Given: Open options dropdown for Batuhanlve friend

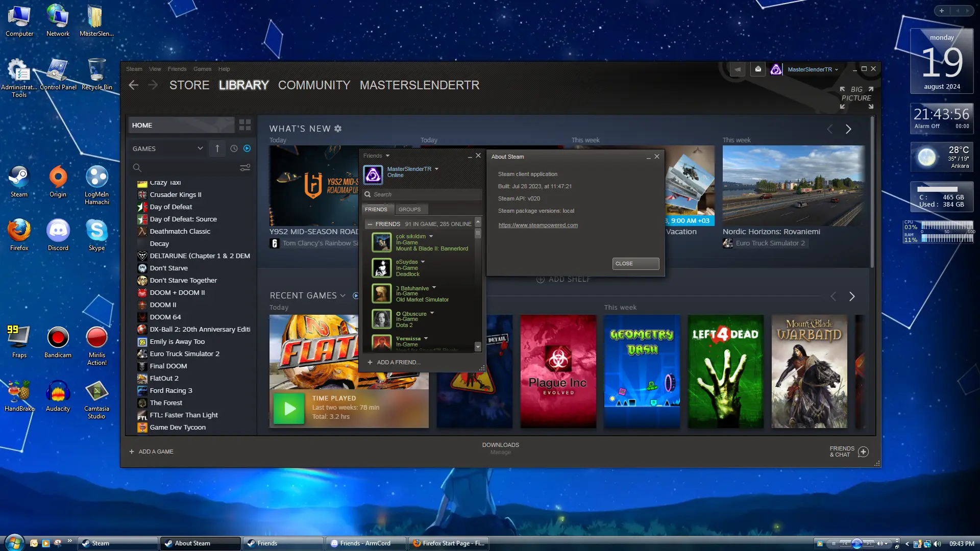Looking at the screenshot, I should pyautogui.click(x=434, y=287).
